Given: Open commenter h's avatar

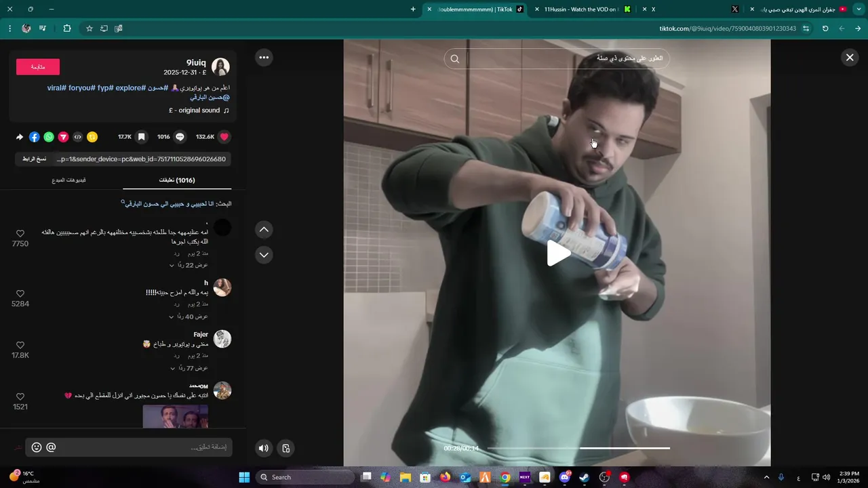Looking at the screenshot, I should click(x=222, y=287).
